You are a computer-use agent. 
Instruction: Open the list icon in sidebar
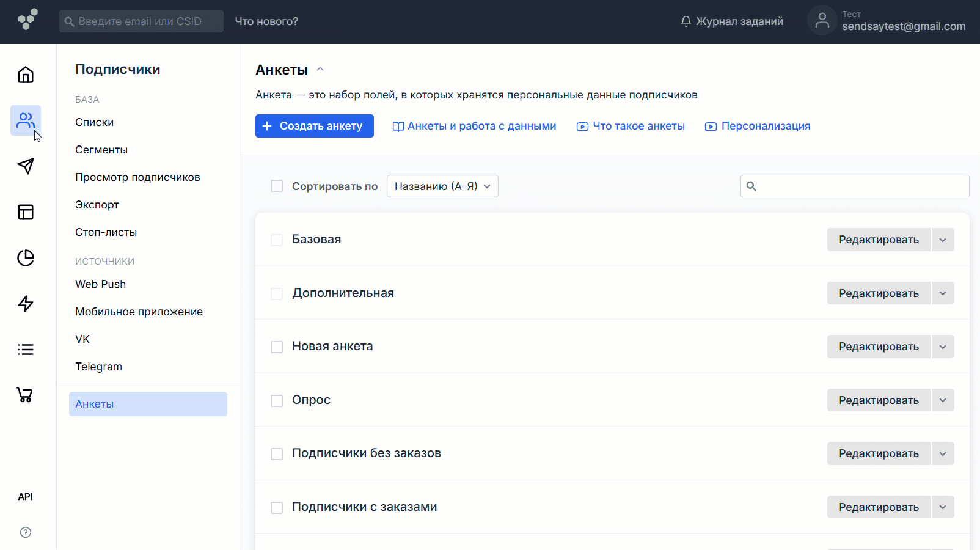(26, 350)
